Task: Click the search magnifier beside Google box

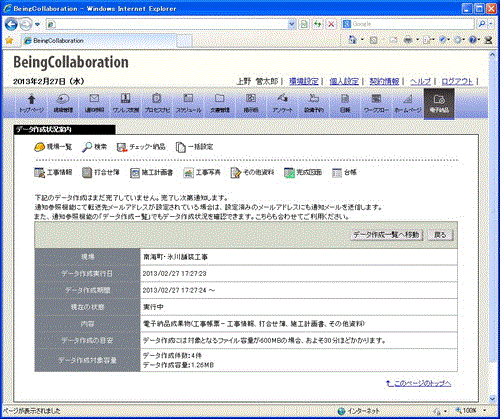Action: tap(482, 24)
